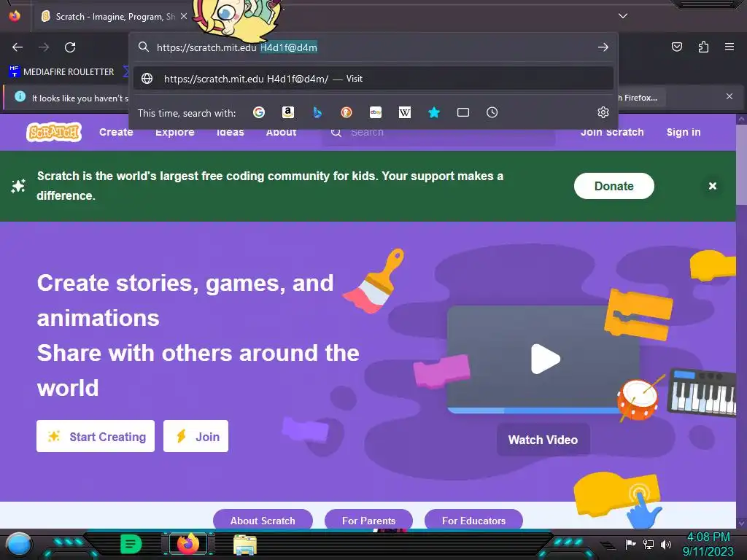Dismiss the green donate banner
Screen dimensions: 747x560
pyautogui.click(x=712, y=186)
